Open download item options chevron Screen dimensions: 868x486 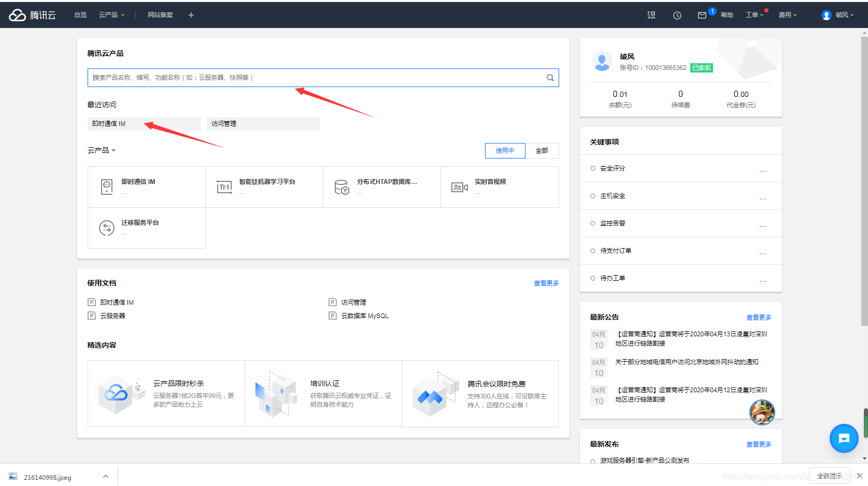(106, 476)
